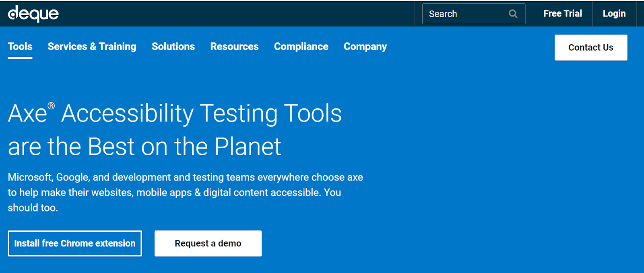This screenshot has width=644, height=273.
Task: Click the heading 'Axe Accessibility Testing Tools'
Action: pos(175,129)
